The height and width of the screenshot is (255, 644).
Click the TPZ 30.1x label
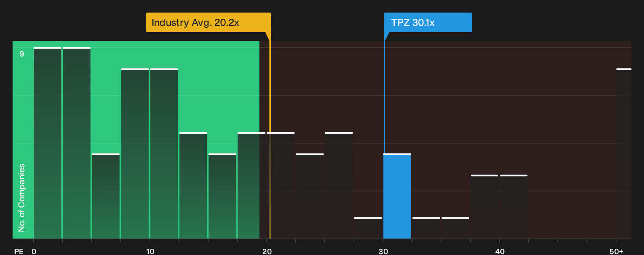click(428, 22)
